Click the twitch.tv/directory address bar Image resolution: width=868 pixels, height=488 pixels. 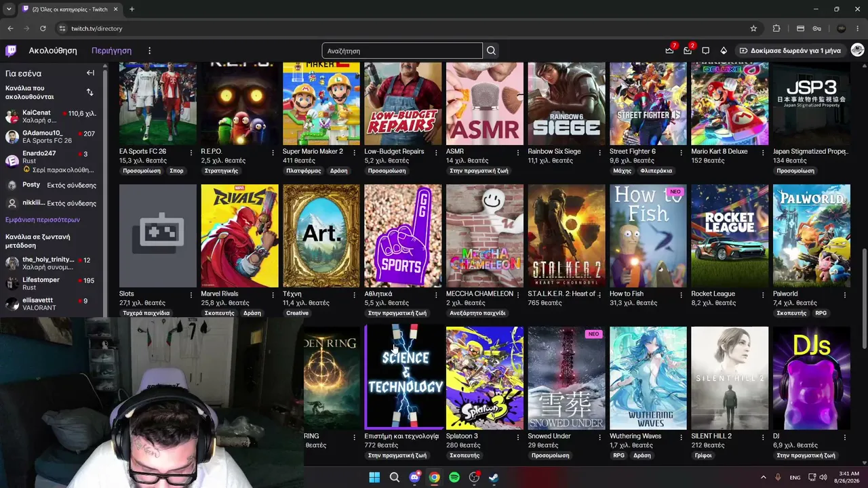pyautogui.click(x=400, y=28)
